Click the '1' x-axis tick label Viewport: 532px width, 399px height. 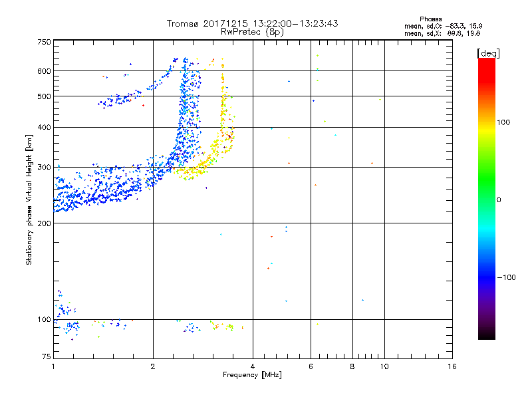point(53,366)
